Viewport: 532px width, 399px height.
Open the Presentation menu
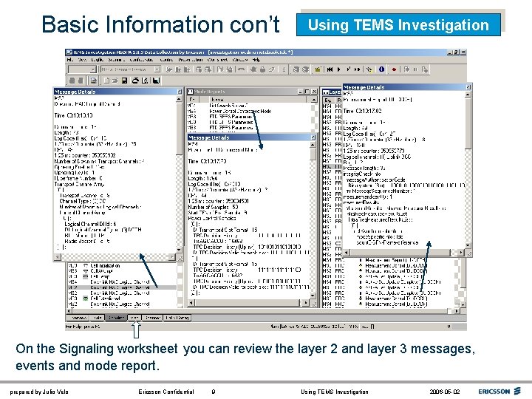(191, 60)
